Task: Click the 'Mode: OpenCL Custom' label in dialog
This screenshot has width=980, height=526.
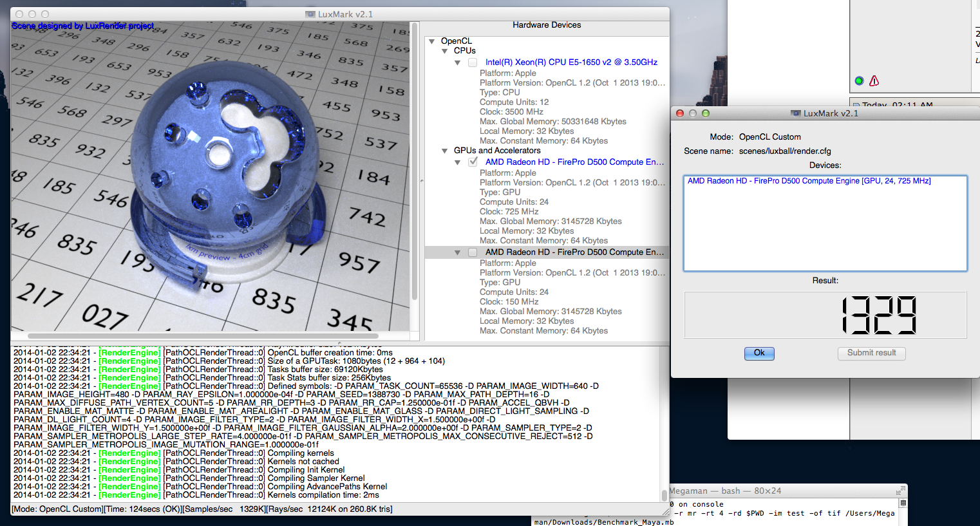Action: (x=755, y=137)
